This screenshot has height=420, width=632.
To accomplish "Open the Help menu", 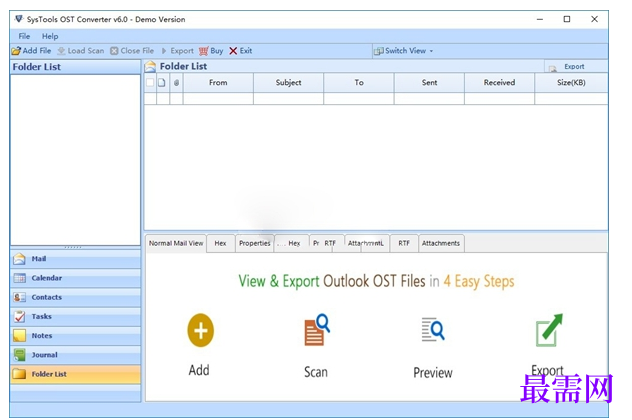I will point(50,36).
